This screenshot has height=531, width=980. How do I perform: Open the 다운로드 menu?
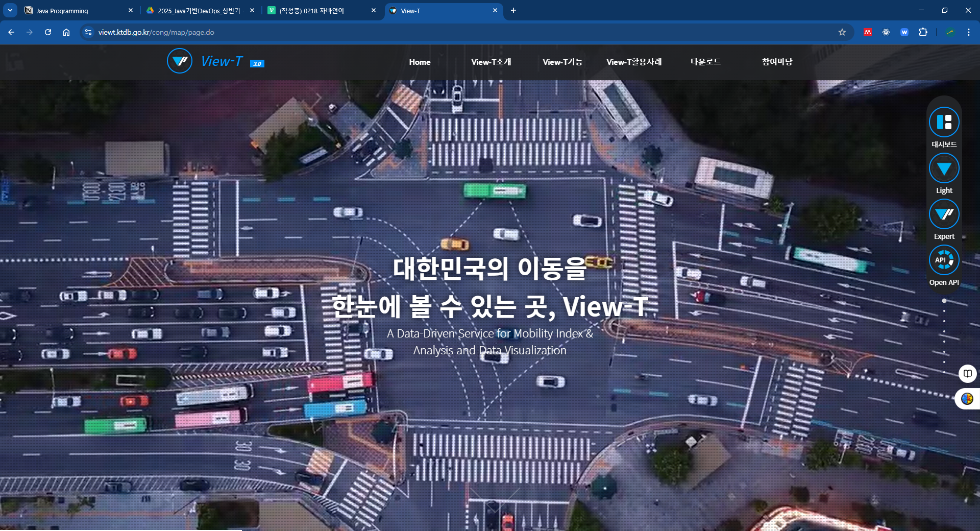(705, 62)
